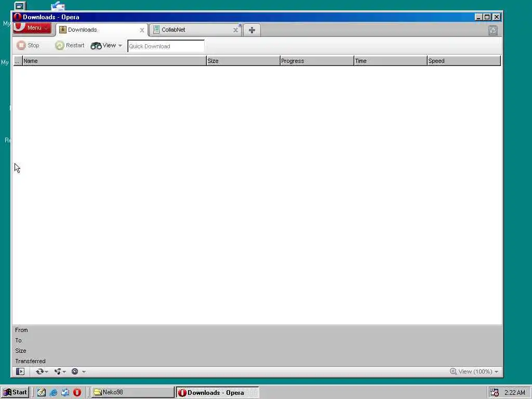This screenshot has height=399, width=532.
Task: Maximize the Opera window
Action: click(487, 17)
